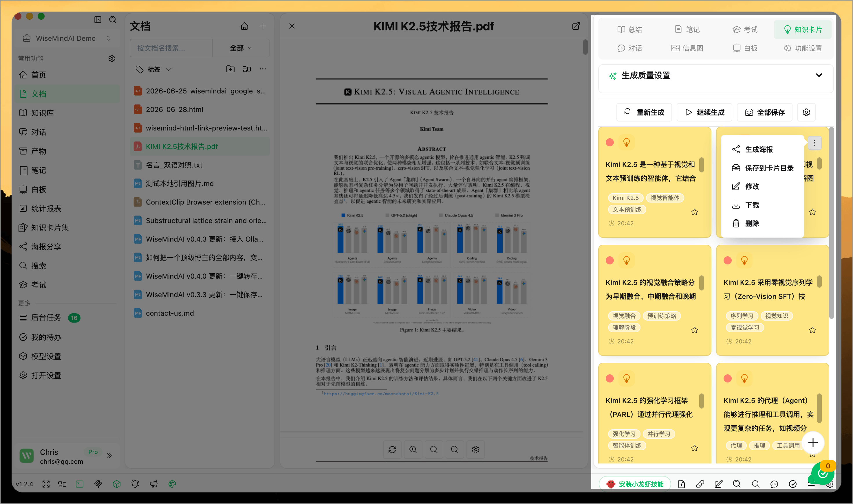
Task: Open more options ellipsis in document toolbar
Action: pyautogui.click(x=263, y=69)
